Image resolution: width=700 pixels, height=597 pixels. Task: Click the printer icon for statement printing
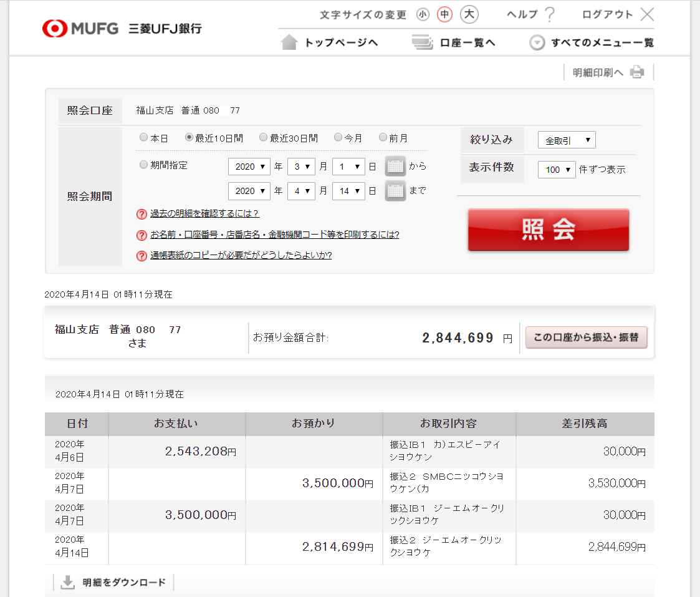pyautogui.click(x=636, y=72)
